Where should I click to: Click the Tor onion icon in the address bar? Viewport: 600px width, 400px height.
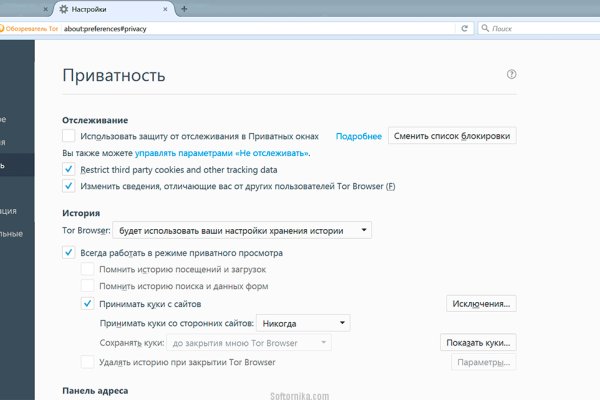coord(3,29)
